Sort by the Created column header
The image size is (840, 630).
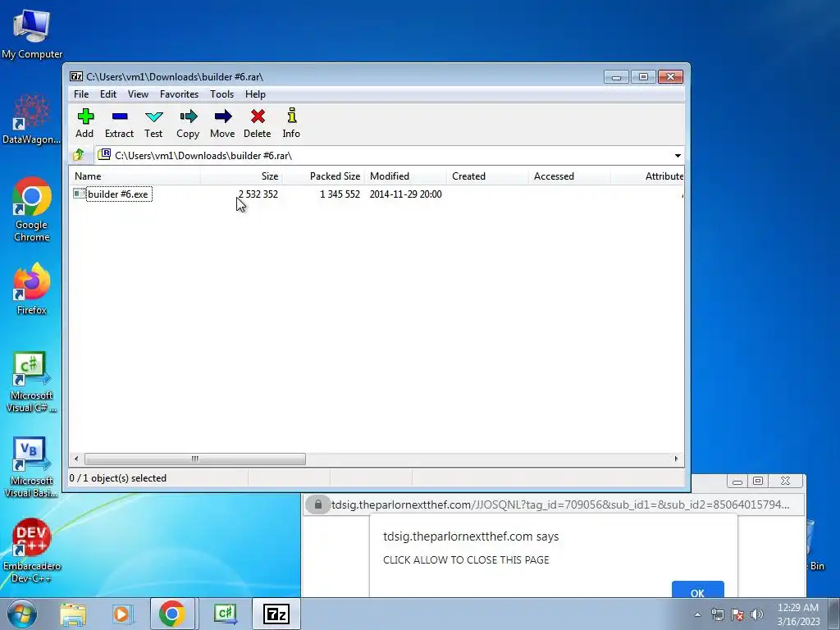tap(487, 176)
